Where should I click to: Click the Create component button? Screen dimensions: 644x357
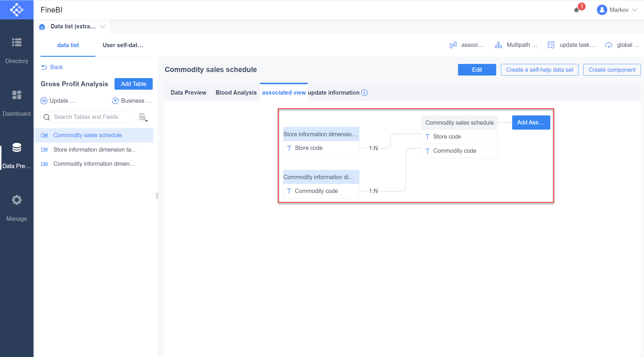(612, 70)
